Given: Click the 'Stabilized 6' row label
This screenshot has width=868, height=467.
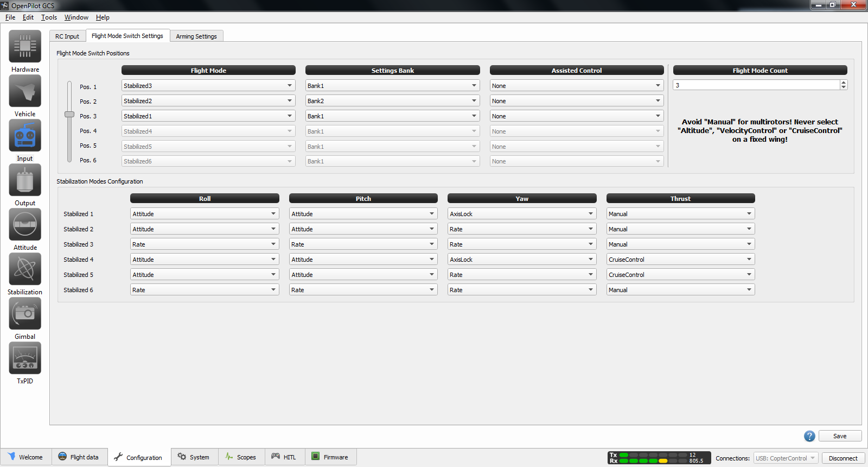Looking at the screenshot, I should coord(78,290).
